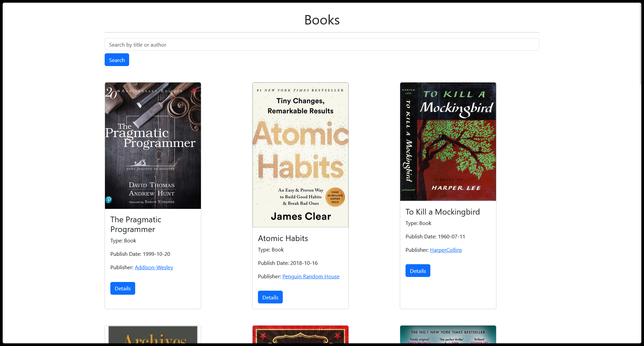This screenshot has height=346, width=644.
Task: Open the Addison-Wesley publisher link
Action: pos(154,267)
